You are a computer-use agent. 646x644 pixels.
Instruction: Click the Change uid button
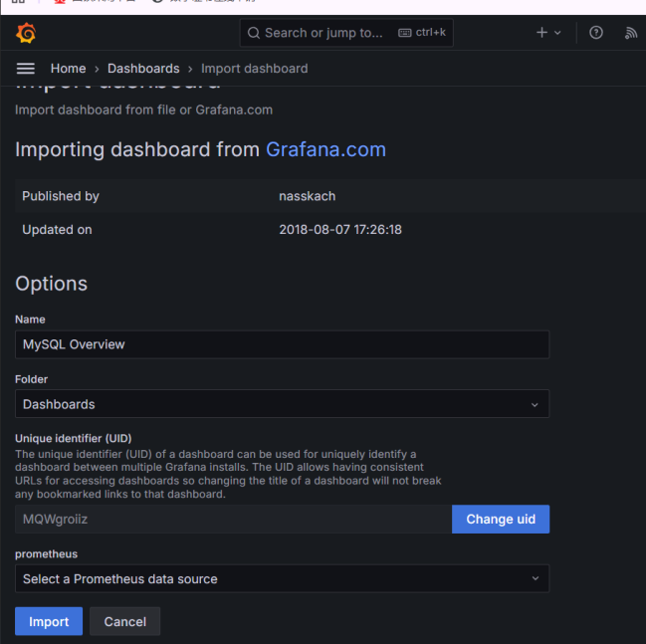coord(501,520)
